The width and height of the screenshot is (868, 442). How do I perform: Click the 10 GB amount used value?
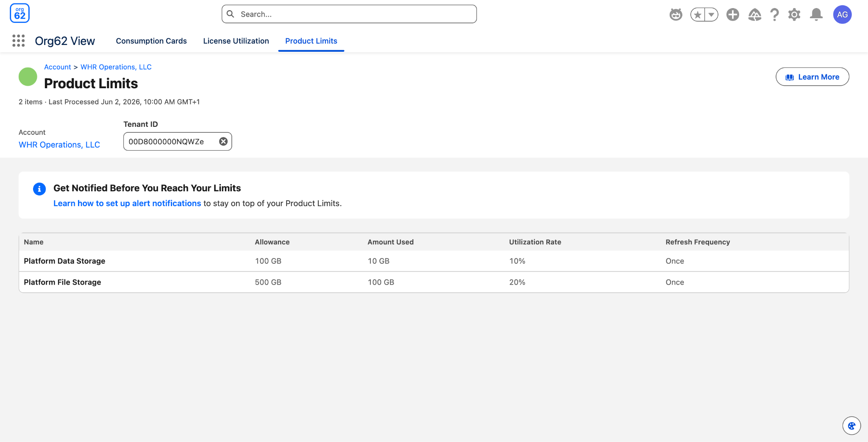[378, 261]
